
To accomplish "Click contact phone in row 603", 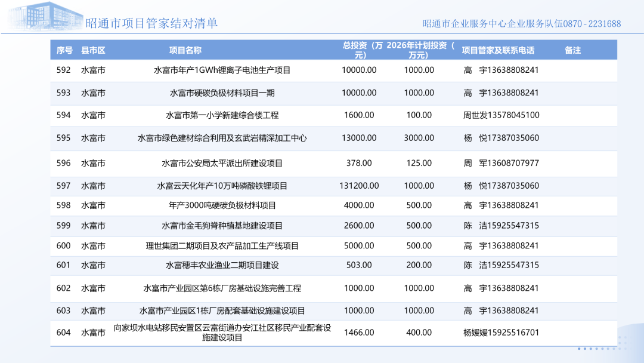I will (x=501, y=311).
